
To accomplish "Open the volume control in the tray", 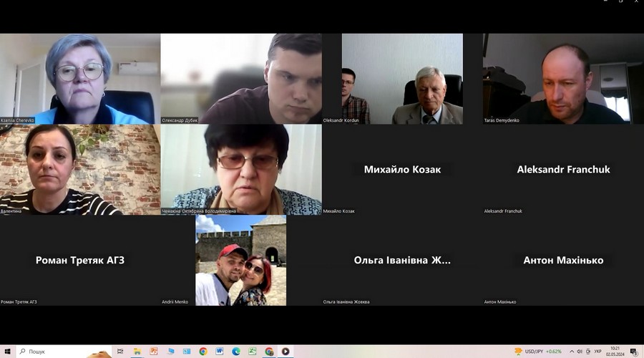I will pos(580,352).
